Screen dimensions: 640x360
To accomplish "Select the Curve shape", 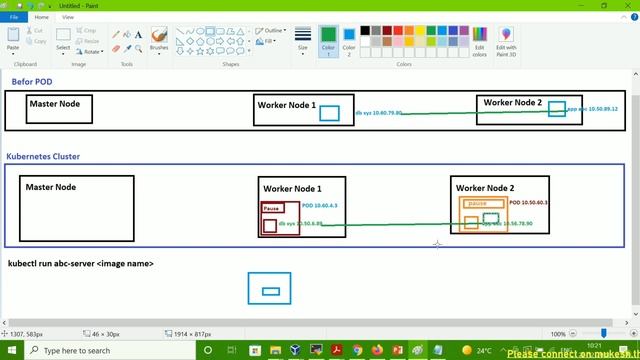I will click(x=190, y=31).
